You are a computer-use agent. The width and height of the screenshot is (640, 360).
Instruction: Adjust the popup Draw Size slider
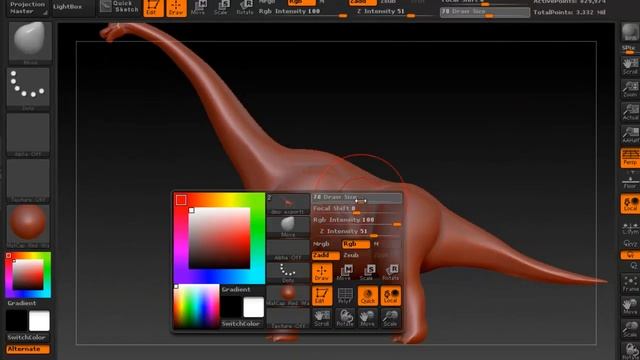[357, 198]
